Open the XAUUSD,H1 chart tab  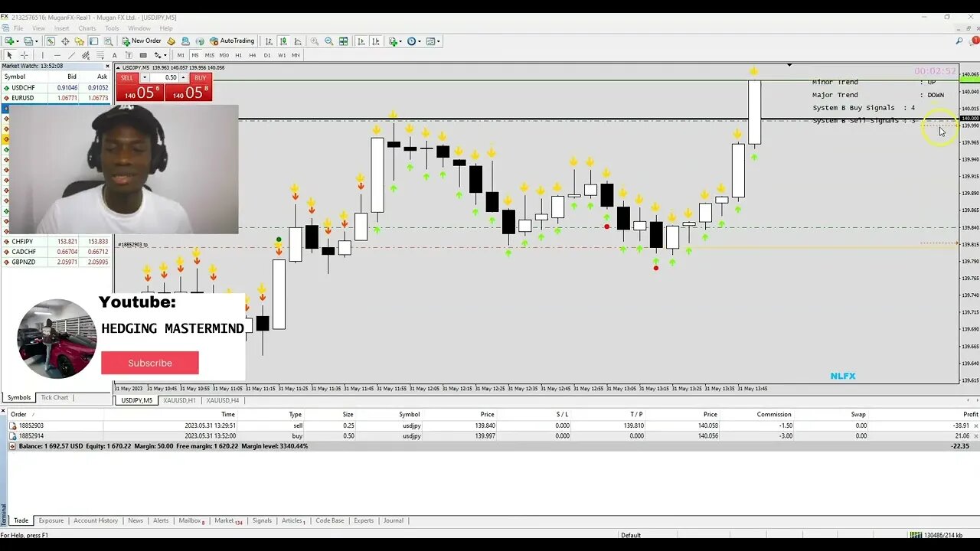click(x=179, y=400)
